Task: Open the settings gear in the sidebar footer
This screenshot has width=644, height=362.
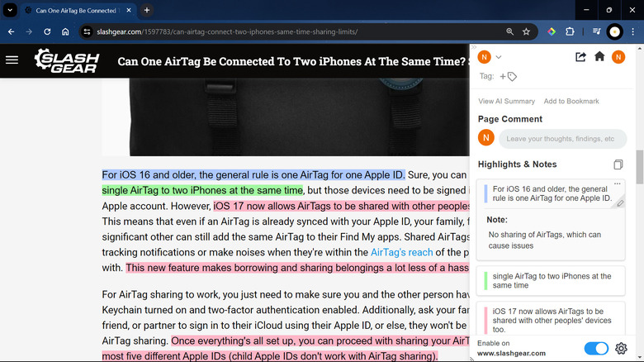Action: pyautogui.click(x=622, y=348)
